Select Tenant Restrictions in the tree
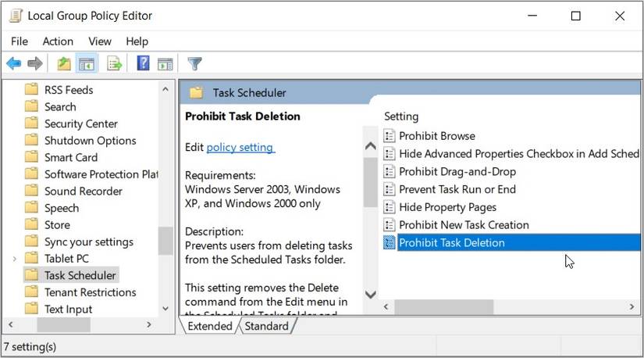644x358 pixels. point(91,292)
